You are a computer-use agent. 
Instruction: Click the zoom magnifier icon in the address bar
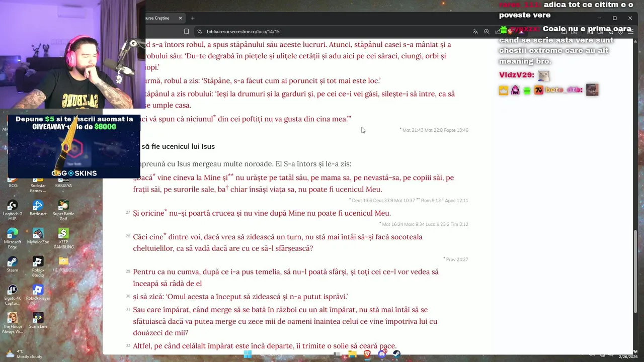click(x=487, y=31)
